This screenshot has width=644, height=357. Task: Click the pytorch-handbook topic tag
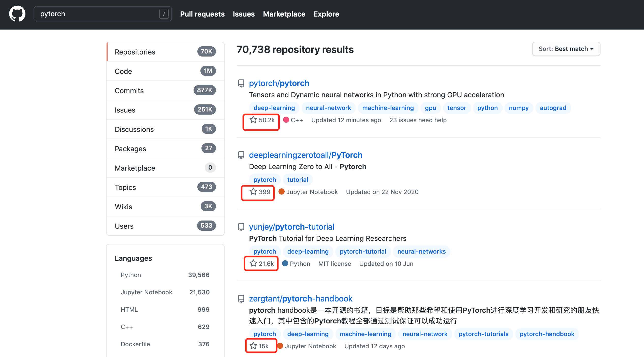point(547,334)
